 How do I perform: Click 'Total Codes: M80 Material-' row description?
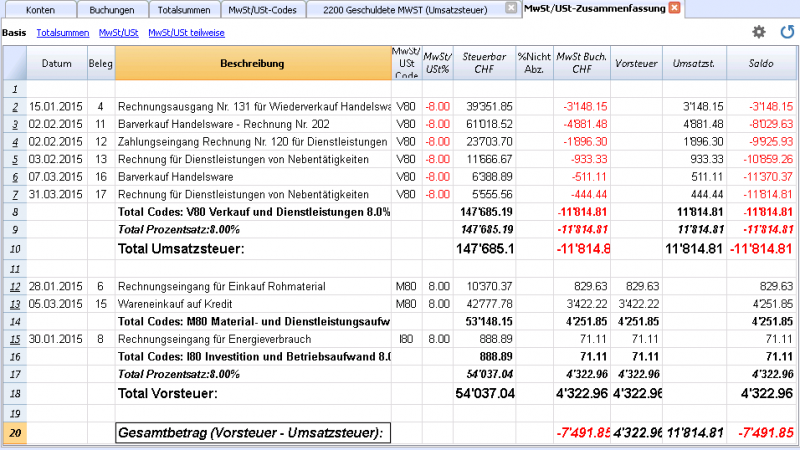[253, 321]
